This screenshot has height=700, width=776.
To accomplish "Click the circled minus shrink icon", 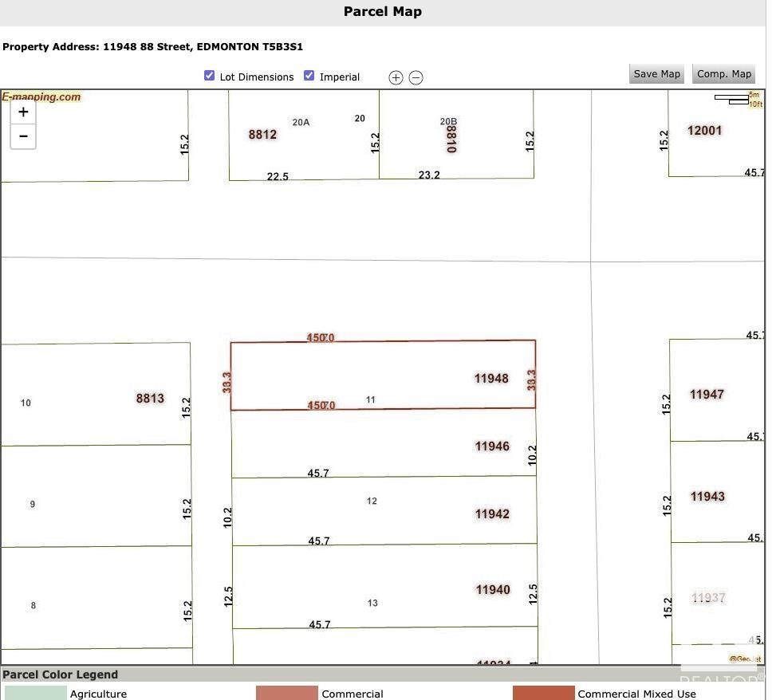I will pyautogui.click(x=416, y=77).
